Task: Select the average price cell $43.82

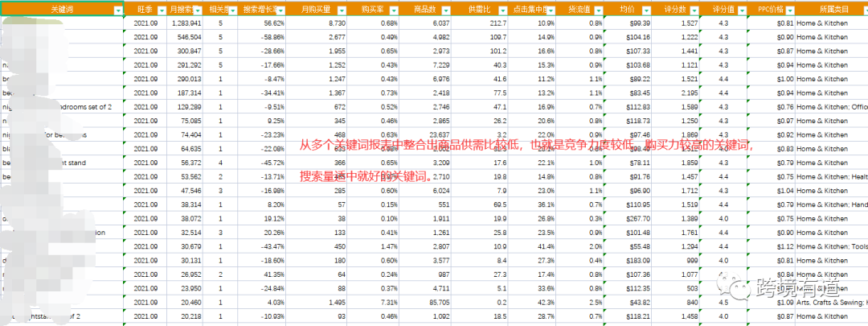Action: coord(628,302)
